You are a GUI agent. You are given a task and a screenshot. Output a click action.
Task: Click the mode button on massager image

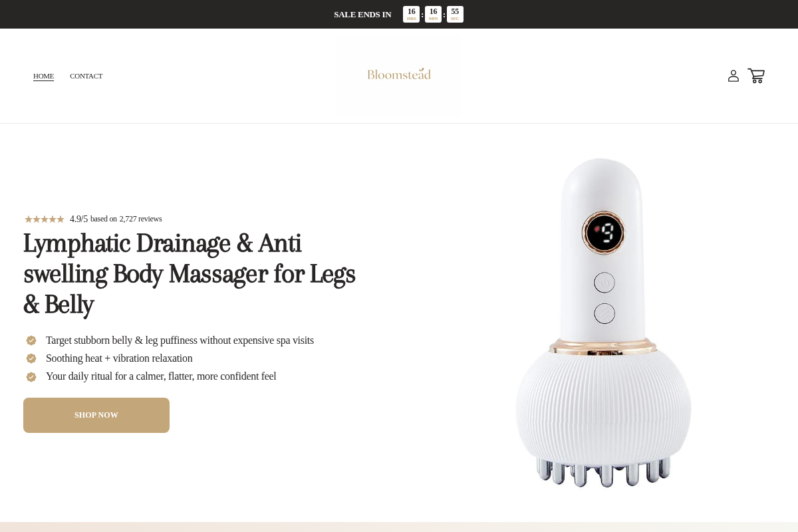(x=604, y=313)
